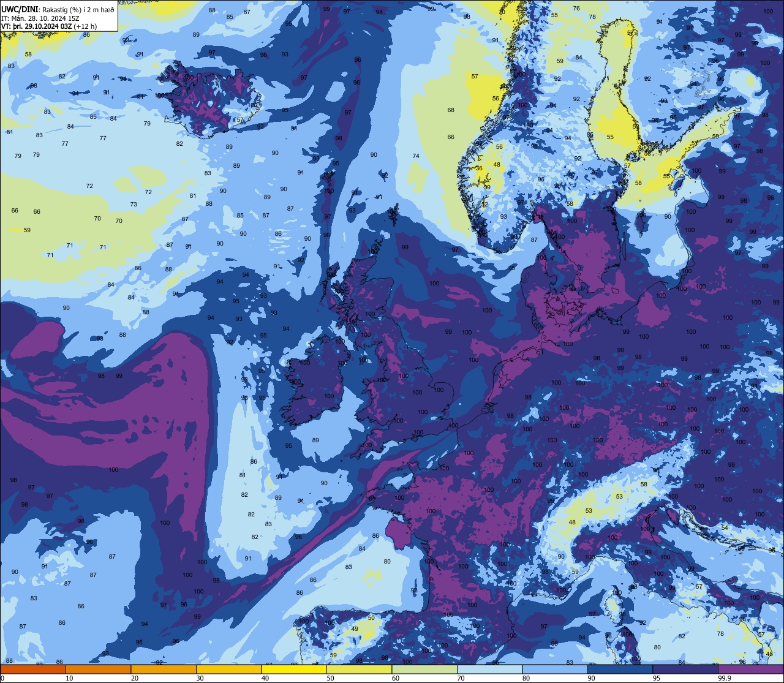Click the '50' tick label under the legend

click(x=331, y=678)
